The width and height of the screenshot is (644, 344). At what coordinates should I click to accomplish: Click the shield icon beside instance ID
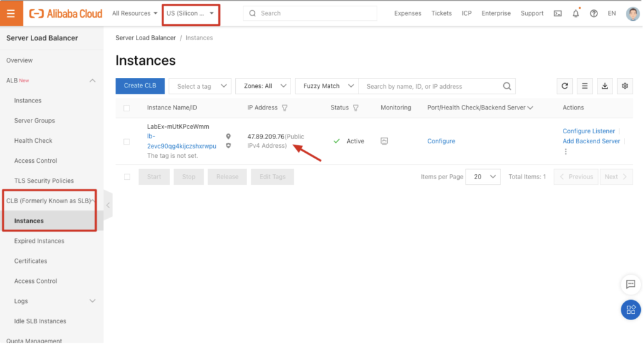[228, 146]
